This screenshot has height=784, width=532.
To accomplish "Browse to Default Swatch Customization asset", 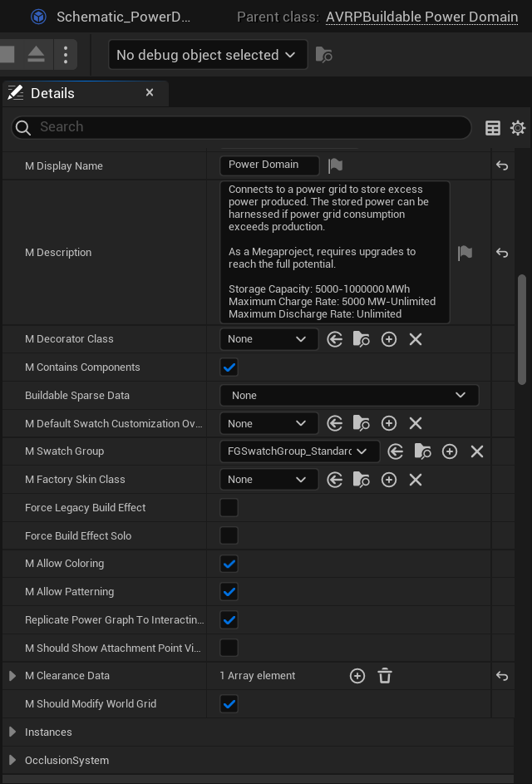I will click(x=362, y=424).
